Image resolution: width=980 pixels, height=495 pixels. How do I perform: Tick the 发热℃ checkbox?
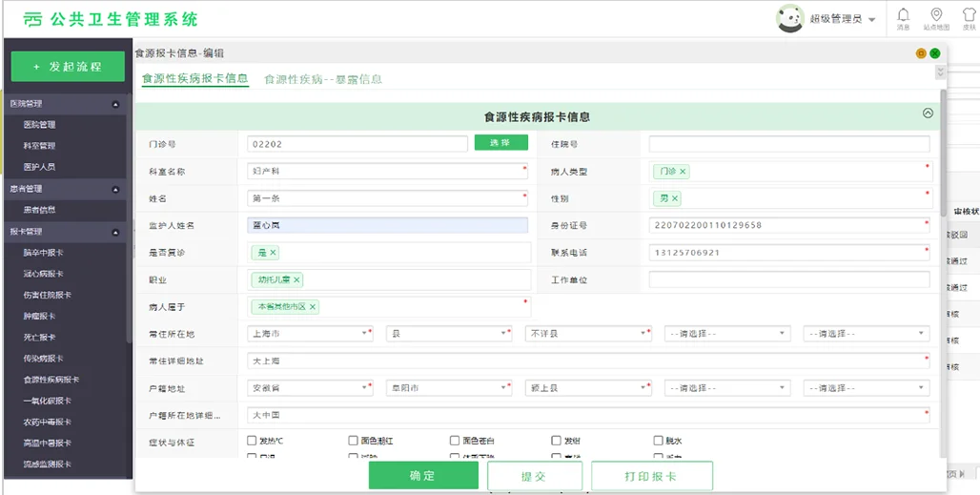coord(252,441)
